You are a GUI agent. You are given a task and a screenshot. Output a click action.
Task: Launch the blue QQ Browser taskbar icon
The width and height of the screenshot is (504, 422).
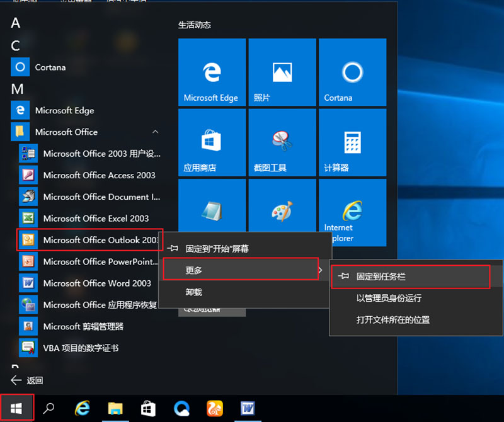pyautogui.click(x=181, y=408)
